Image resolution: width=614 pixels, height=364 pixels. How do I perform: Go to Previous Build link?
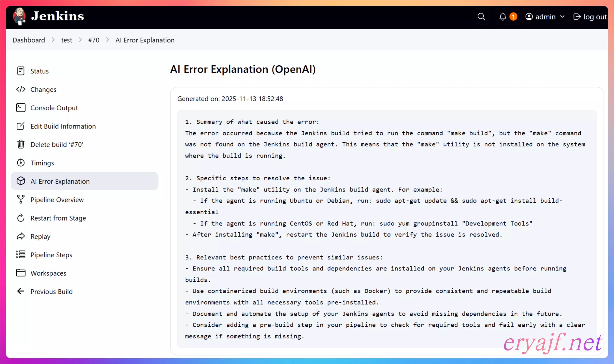click(x=51, y=291)
